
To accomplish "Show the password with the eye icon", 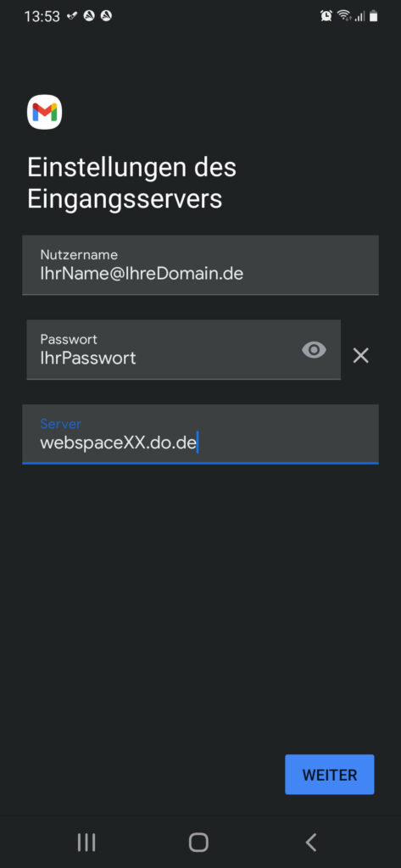I will [x=314, y=350].
